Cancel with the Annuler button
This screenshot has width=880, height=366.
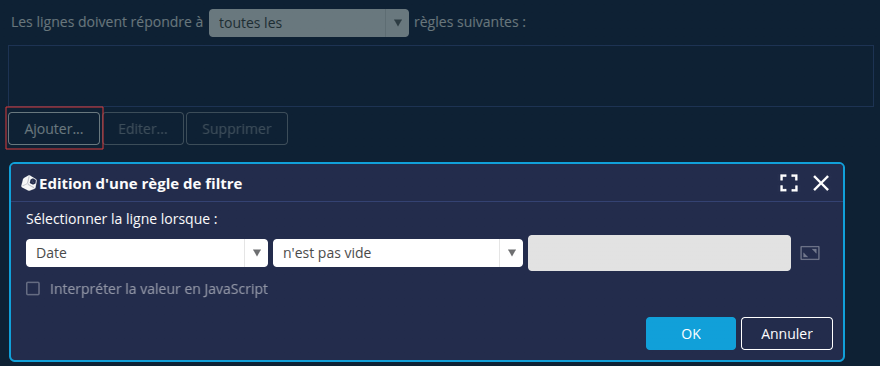[x=787, y=333]
